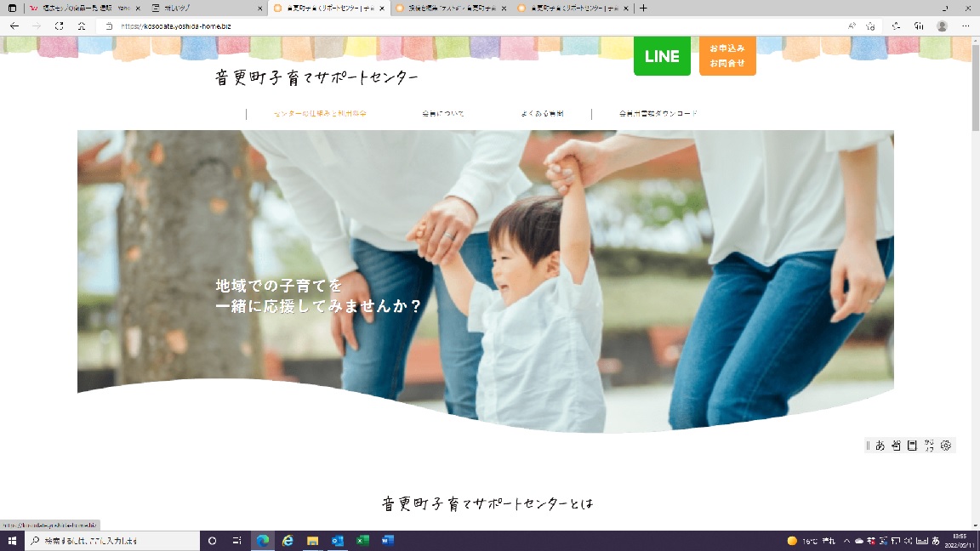Screen dimensions: 980x551
Task: Select the 会員について navigation item
Action: coord(443,114)
